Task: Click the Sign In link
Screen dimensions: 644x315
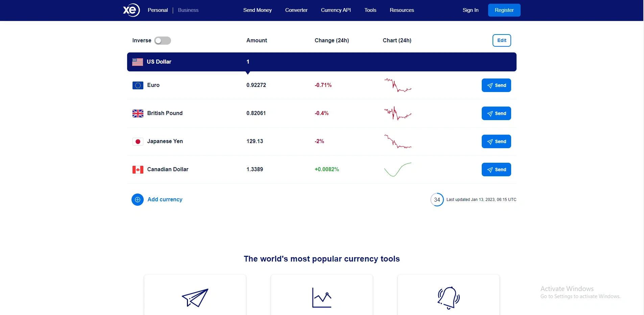Action: tap(471, 10)
